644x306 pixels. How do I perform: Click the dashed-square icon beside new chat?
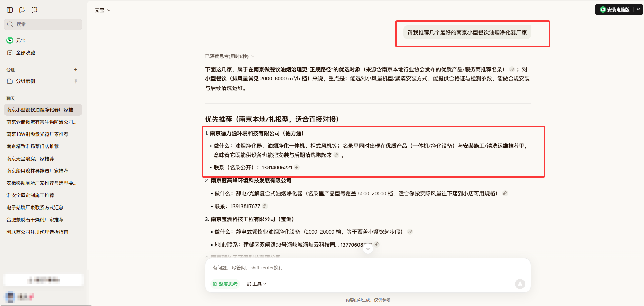pyautogui.click(x=34, y=10)
